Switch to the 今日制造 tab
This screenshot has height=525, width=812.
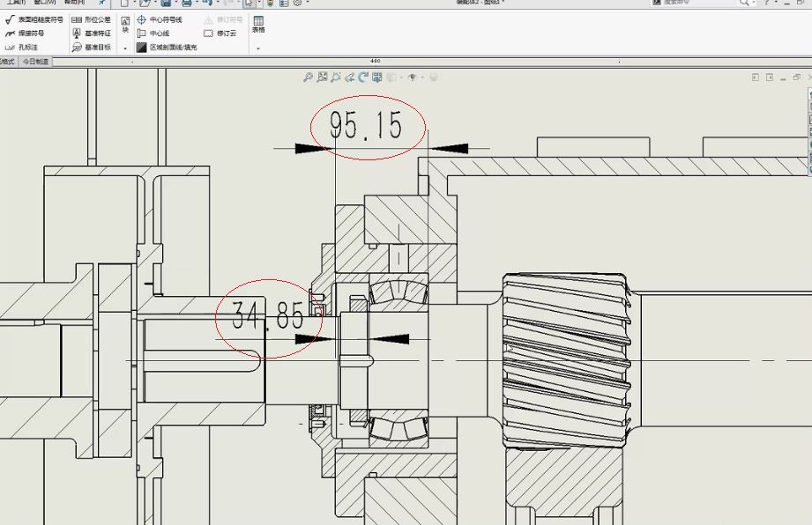point(35,62)
